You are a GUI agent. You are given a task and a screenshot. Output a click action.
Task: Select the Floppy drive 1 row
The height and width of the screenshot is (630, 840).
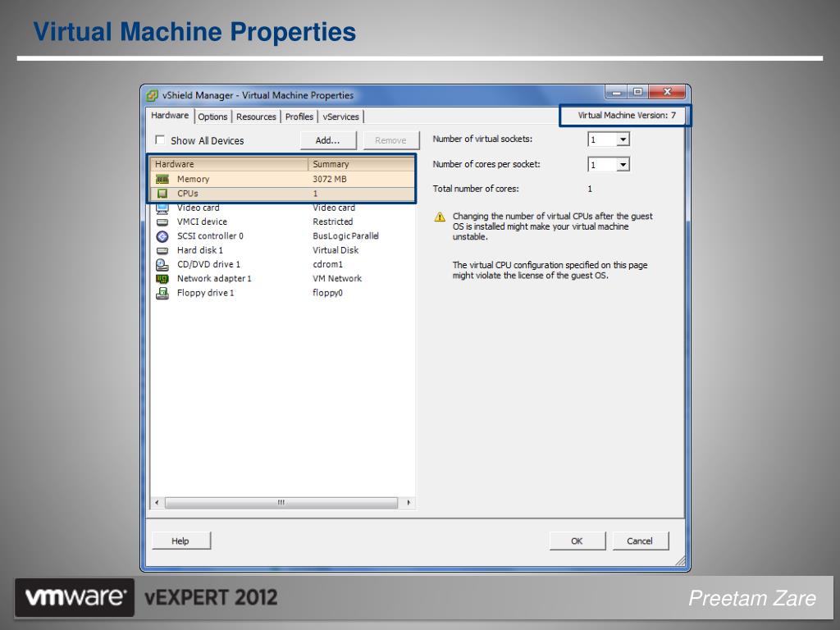pyautogui.click(x=283, y=293)
